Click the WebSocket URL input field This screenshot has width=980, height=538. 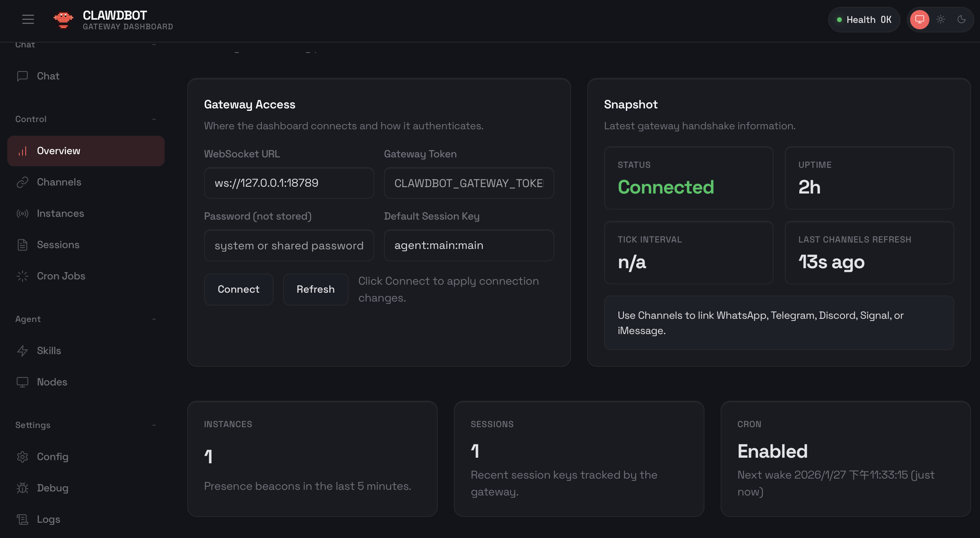point(288,183)
